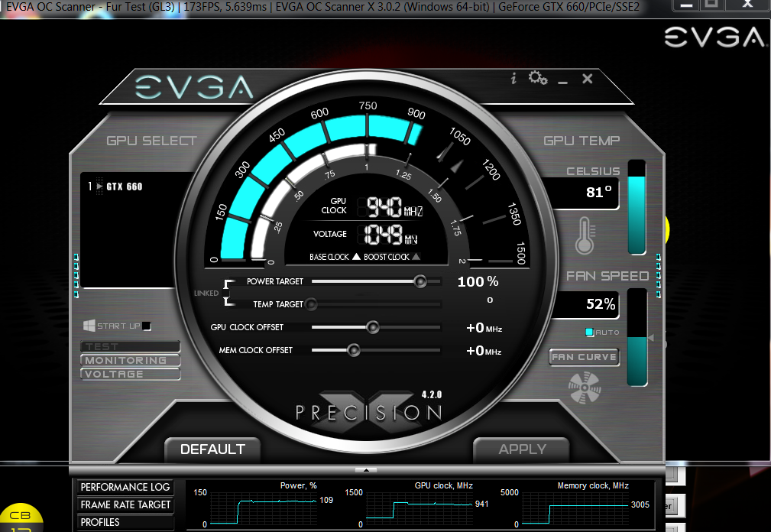771x532 pixels.
Task: Click the 81° Celsius temperature readout
Action: pos(599,193)
